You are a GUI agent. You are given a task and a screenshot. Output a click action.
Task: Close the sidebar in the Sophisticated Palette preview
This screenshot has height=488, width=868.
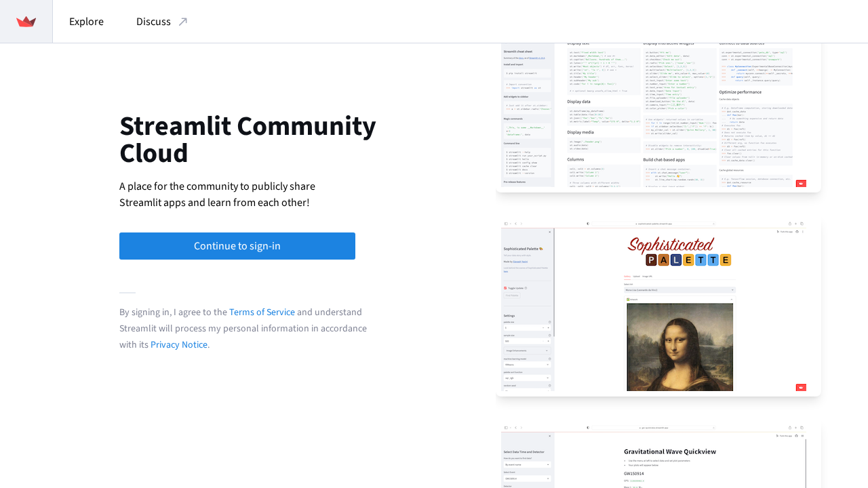tap(549, 232)
